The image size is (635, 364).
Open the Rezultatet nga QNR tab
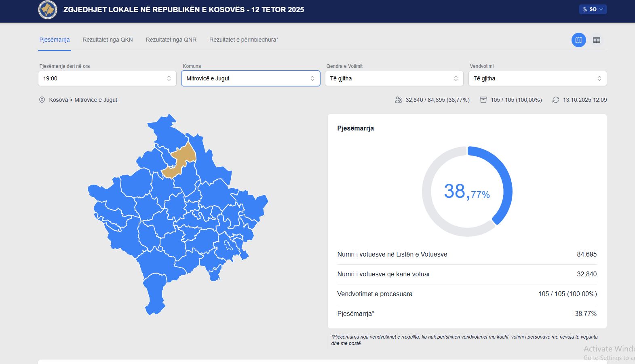pyautogui.click(x=171, y=40)
